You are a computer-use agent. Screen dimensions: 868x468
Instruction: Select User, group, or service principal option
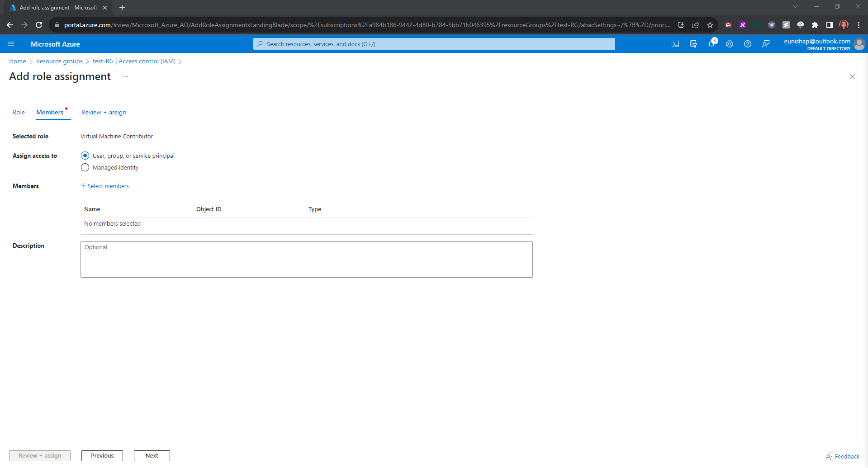pyautogui.click(x=85, y=156)
